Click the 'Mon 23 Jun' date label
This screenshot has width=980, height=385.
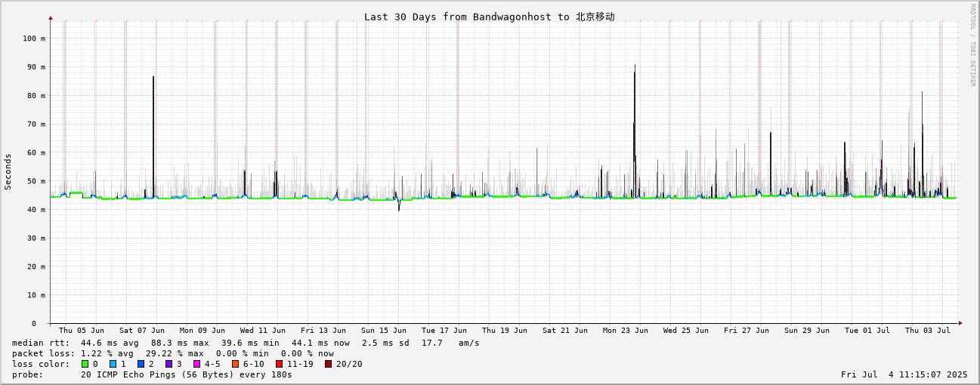pos(626,330)
